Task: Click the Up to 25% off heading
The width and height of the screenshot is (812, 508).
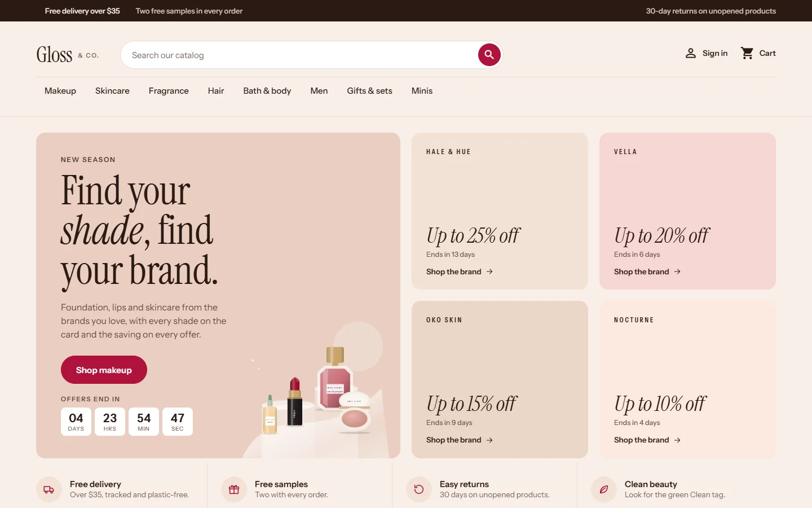Action: (x=473, y=235)
